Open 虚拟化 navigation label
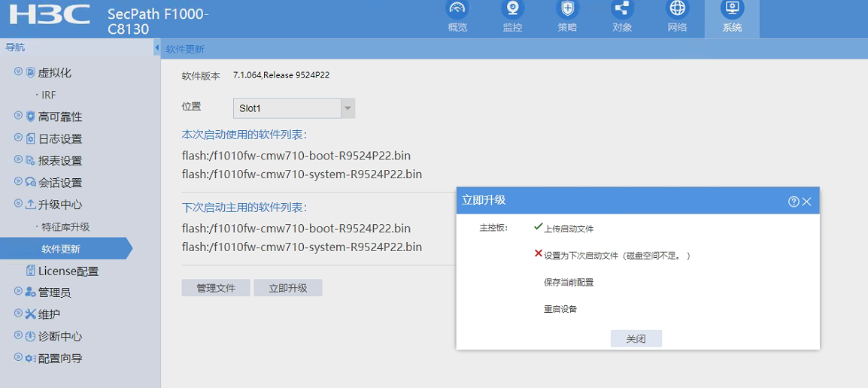This screenshot has width=868, height=388. (55, 72)
